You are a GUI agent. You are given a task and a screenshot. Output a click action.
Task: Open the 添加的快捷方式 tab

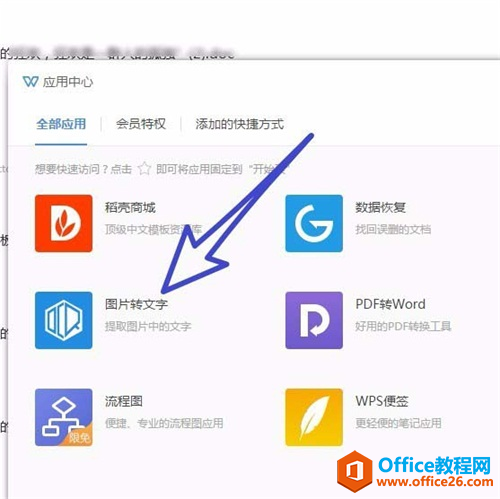tap(239, 124)
